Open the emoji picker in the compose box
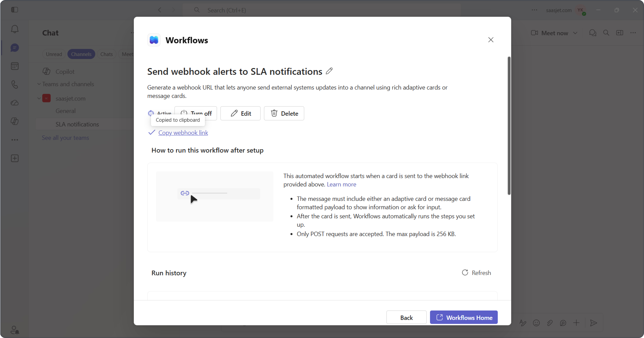The image size is (644, 338). pos(536,323)
